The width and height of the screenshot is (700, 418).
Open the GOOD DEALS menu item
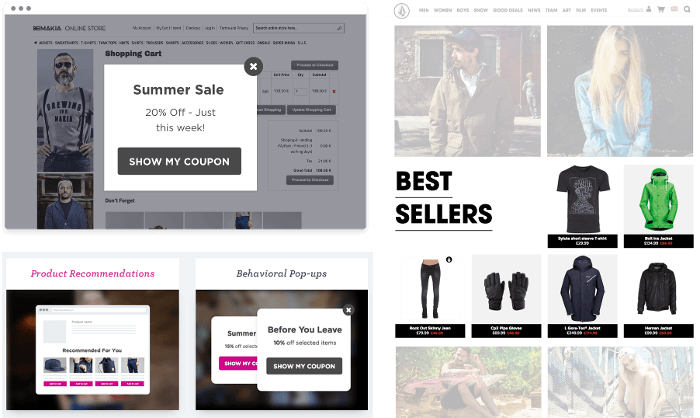tap(508, 10)
